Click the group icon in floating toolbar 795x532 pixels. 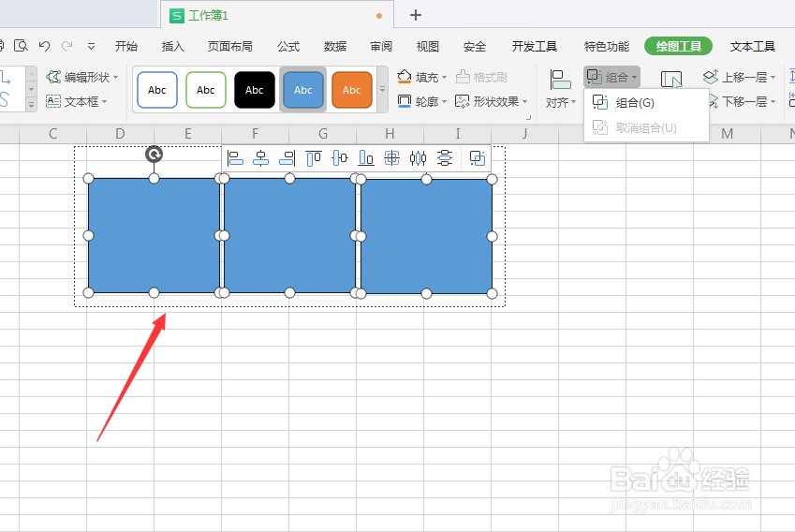(x=478, y=158)
